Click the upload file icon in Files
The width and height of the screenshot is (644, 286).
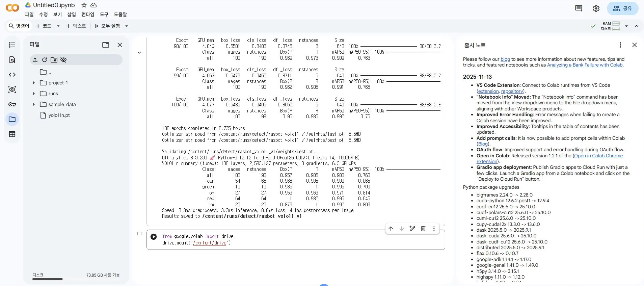tap(35, 60)
